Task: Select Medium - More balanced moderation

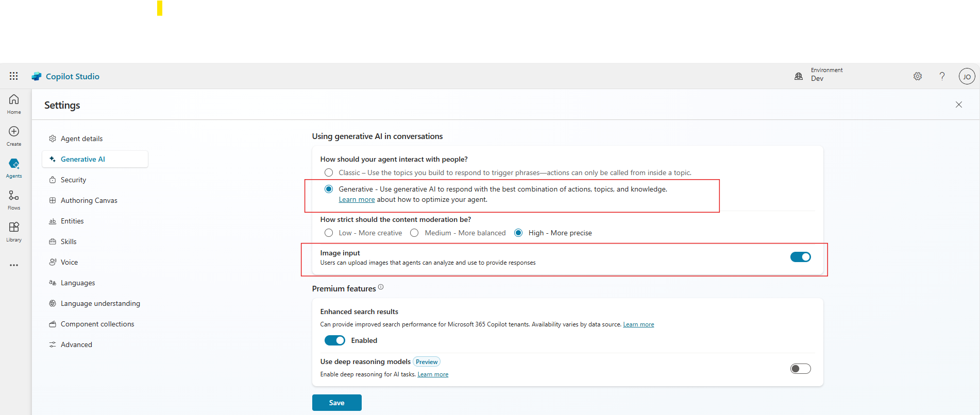Action: [x=415, y=233]
